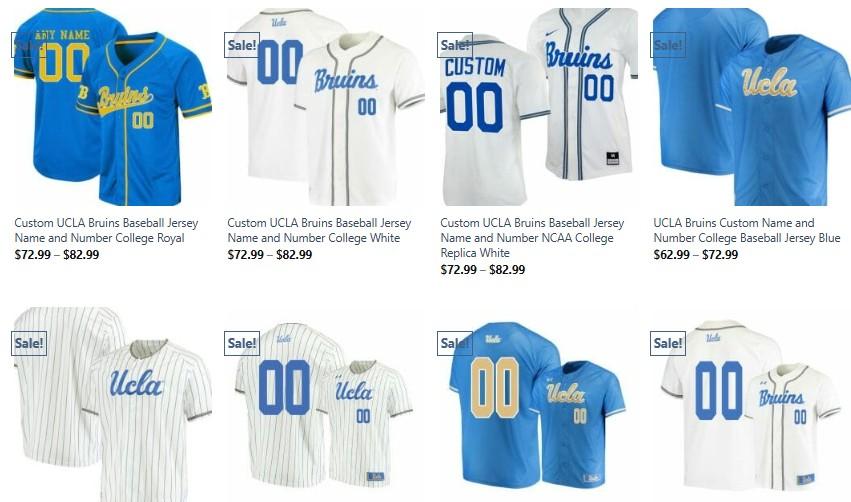851x502 pixels.
Task: Click Sale! badge on gold 00 blue jersey
Action: pos(455,344)
